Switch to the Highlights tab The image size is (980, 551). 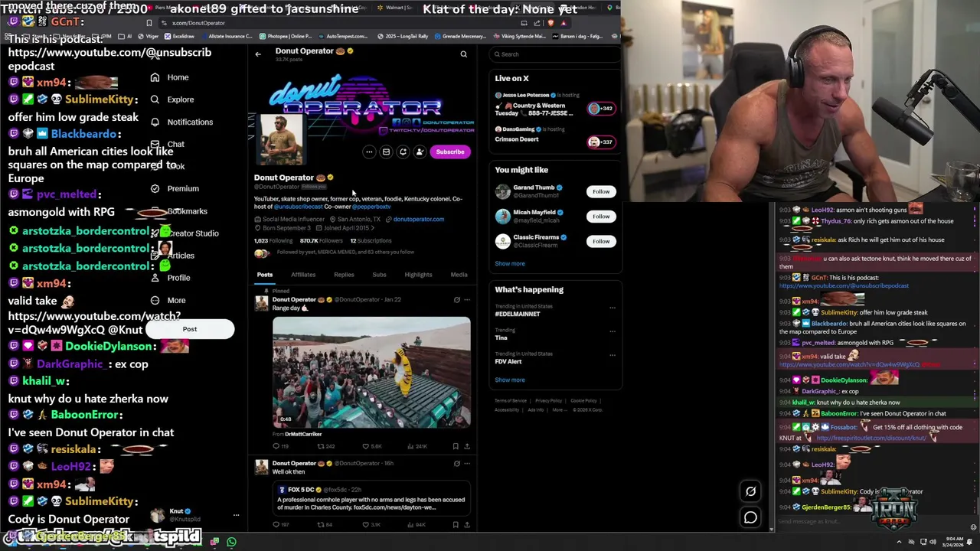point(418,275)
